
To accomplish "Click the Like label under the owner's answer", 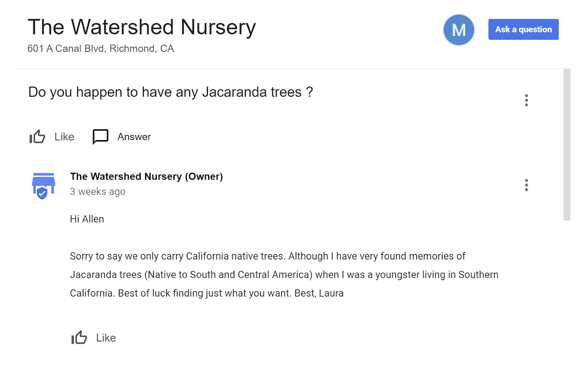I will (106, 338).
